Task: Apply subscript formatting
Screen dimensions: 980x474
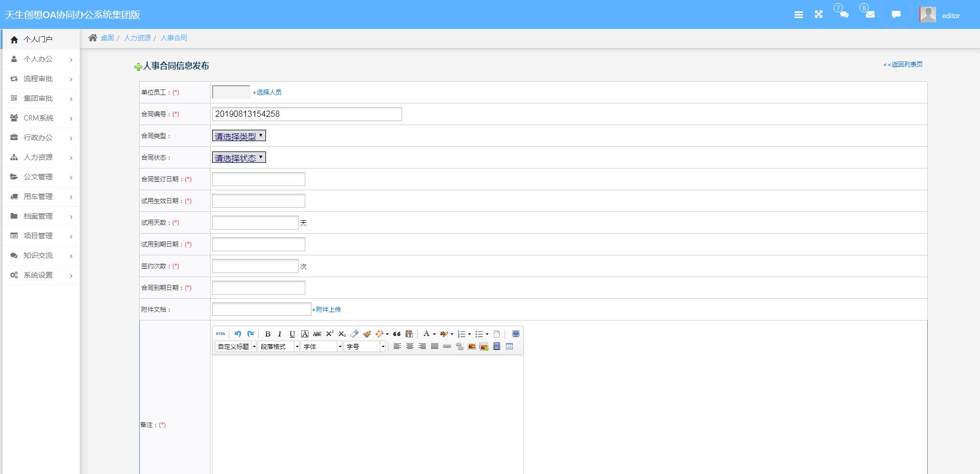Action: 342,334
